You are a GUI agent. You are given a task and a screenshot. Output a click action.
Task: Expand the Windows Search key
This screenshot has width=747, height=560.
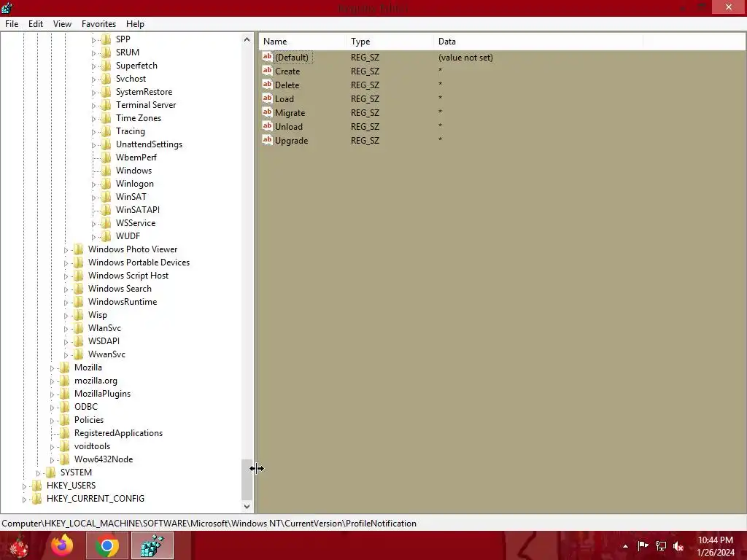(66, 289)
